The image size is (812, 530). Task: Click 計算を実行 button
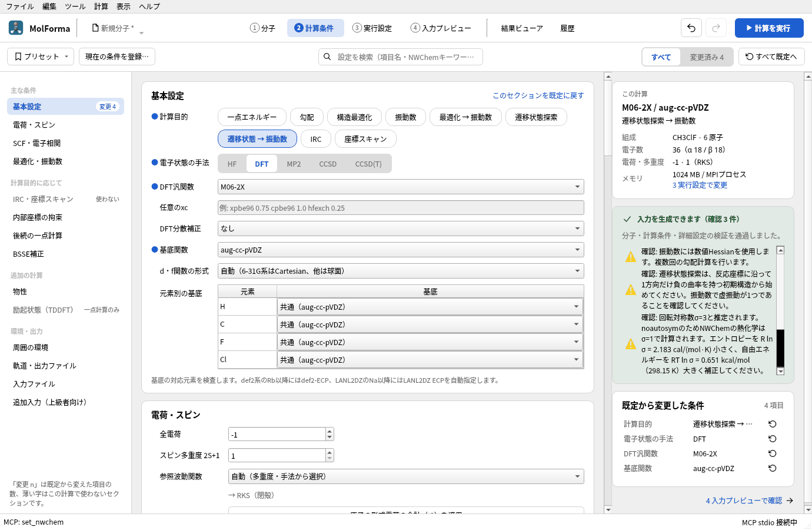click(x=769, y=28)
